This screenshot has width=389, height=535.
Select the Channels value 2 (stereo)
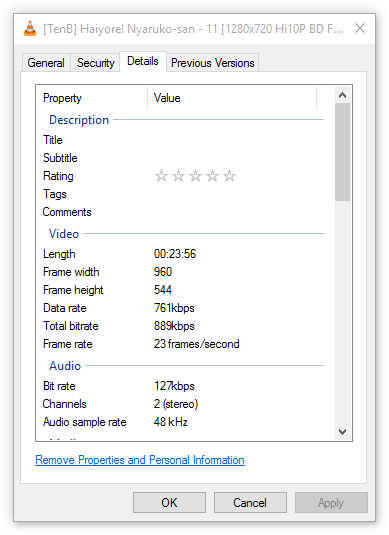(x=176, y=404)
